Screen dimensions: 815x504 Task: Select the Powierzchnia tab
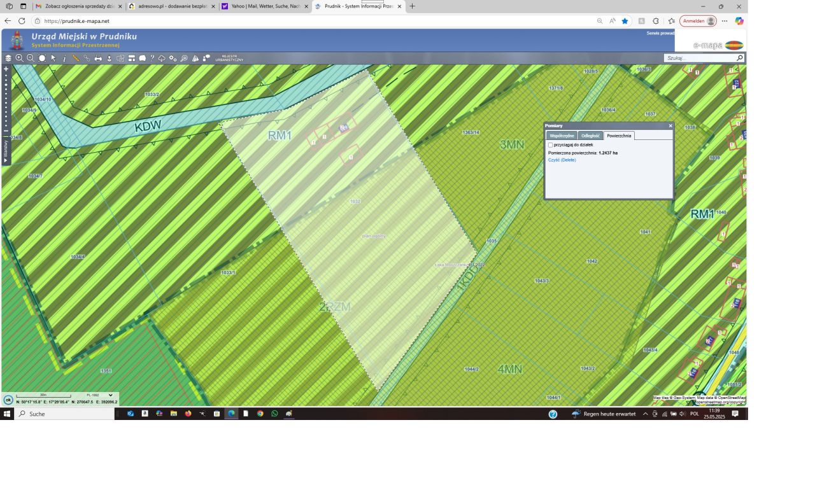tap(619, 136)
